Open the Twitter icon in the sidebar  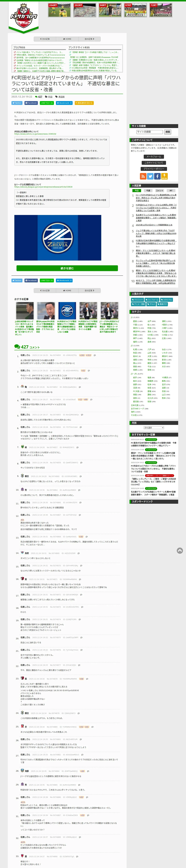coord(150,176)
